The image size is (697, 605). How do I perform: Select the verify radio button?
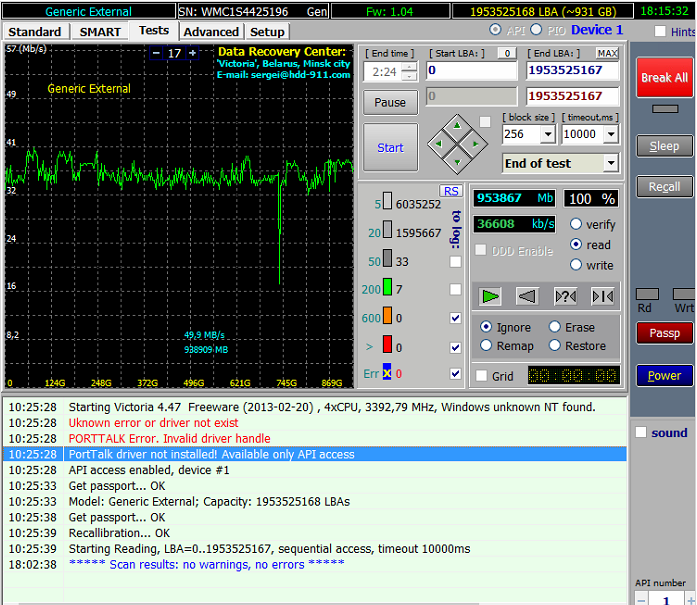tap(576, 224)
